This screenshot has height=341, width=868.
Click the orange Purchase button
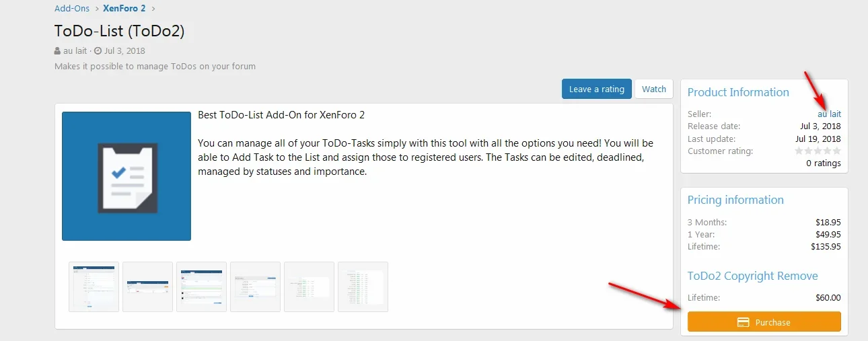[x=764, y=322]
